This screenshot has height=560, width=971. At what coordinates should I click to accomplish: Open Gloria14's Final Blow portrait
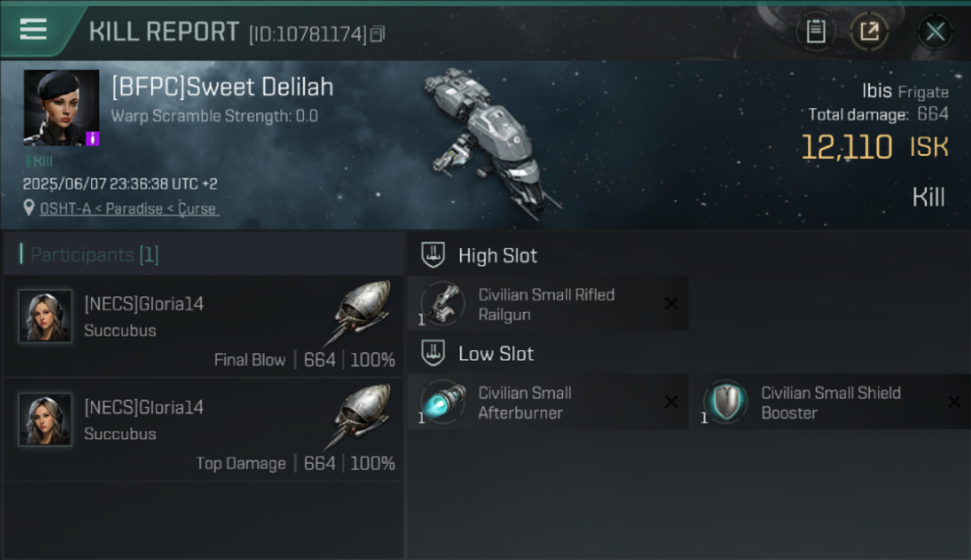pyautogui.click(x=46, y=317)
